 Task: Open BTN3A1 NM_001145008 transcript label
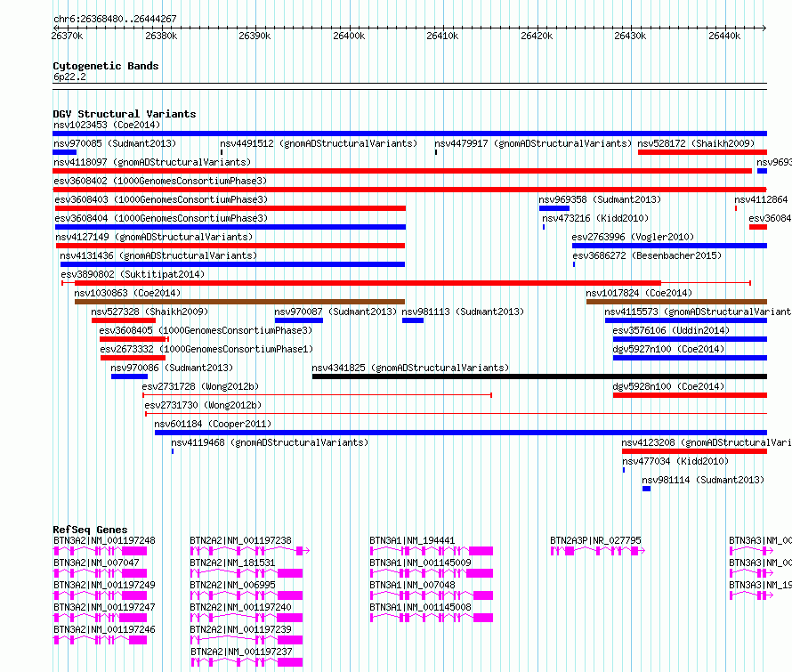[x=420, y=607]
